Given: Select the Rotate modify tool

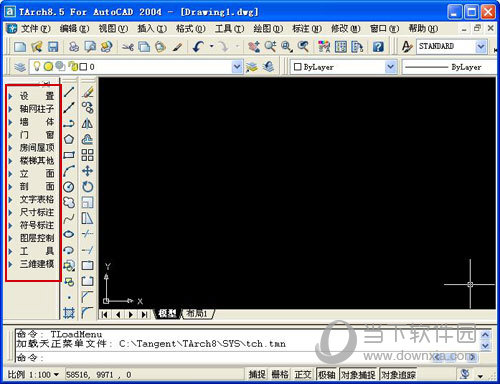Looking at the screenshot, I should pos(88,187).
